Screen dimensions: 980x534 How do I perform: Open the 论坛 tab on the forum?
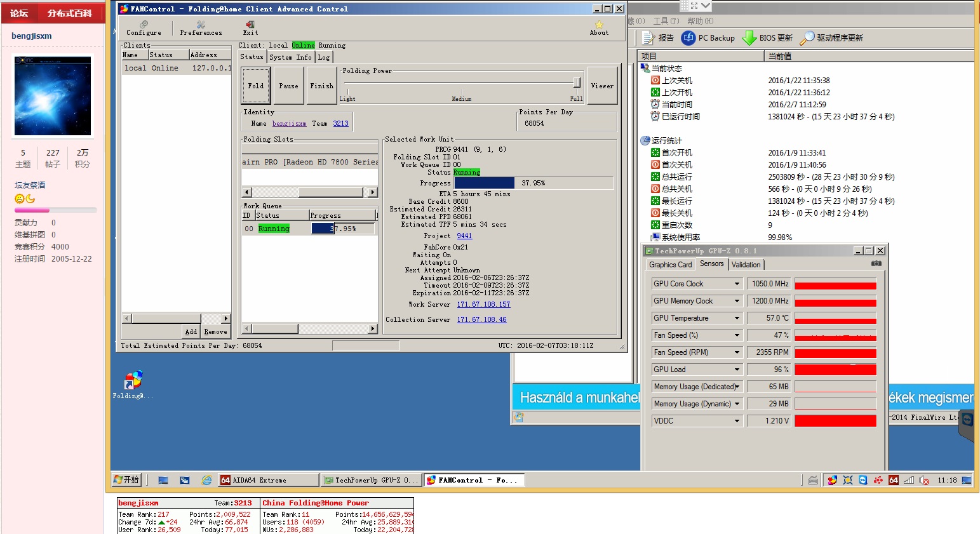click(20, 13)
